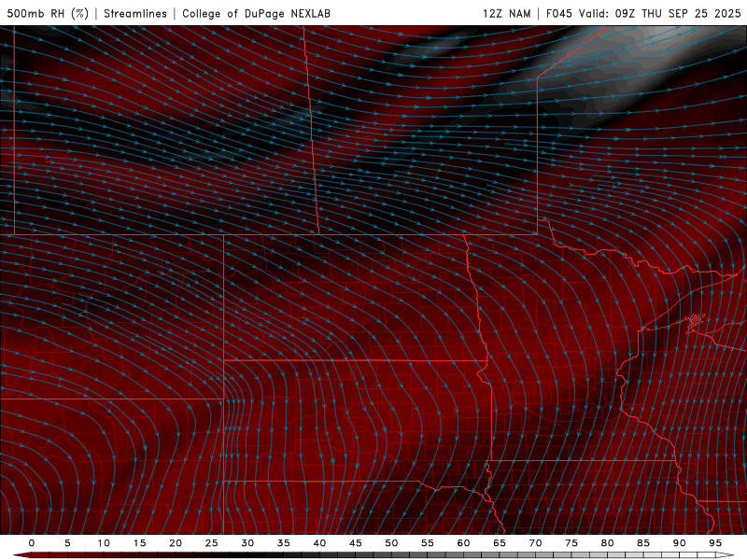Click the '40' label on the color scale
This screenshot has height=560, width=747.
click(319, 543)
